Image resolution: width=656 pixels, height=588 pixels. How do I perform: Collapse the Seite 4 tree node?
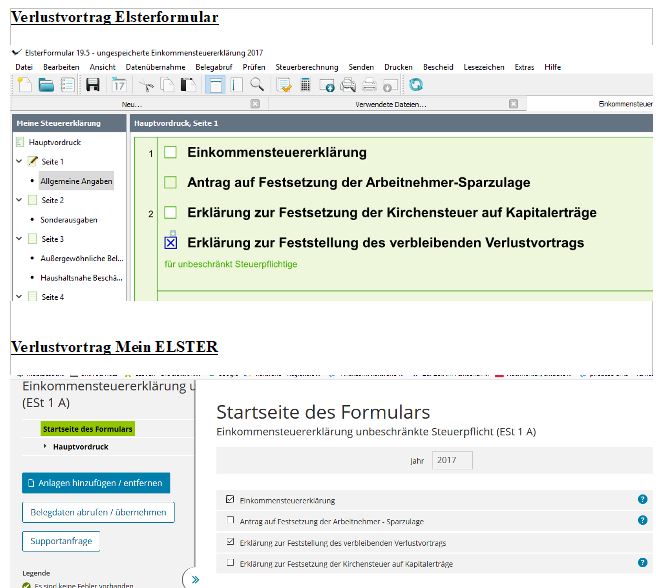coord(19,296)
